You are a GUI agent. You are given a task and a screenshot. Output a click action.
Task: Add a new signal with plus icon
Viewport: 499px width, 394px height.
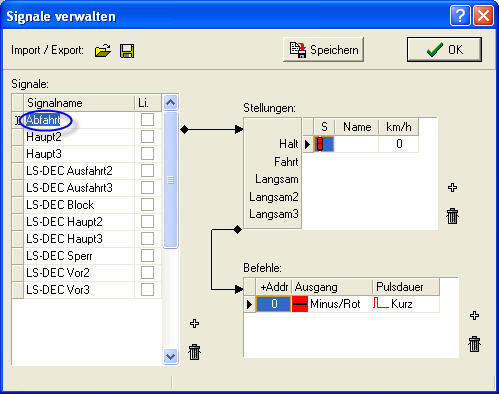pos(194,323)
